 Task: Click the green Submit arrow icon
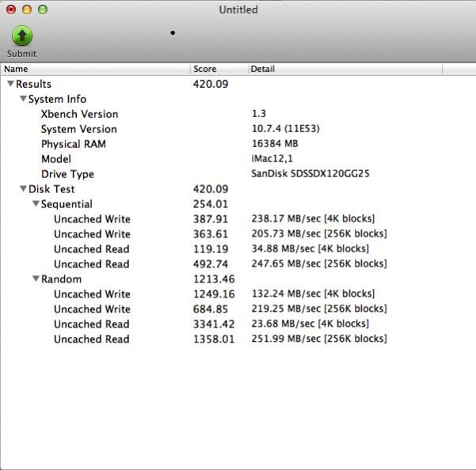point(22,36)
